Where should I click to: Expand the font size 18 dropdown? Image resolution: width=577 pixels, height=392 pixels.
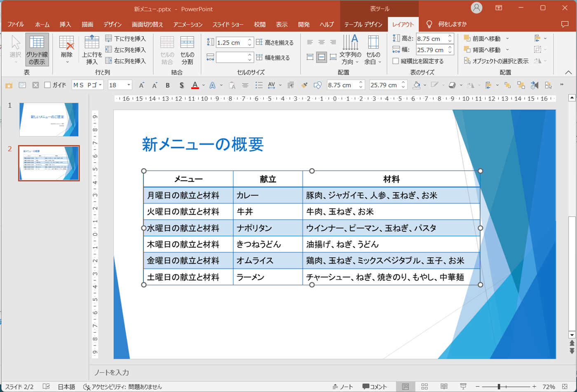(x=129, y=85)
